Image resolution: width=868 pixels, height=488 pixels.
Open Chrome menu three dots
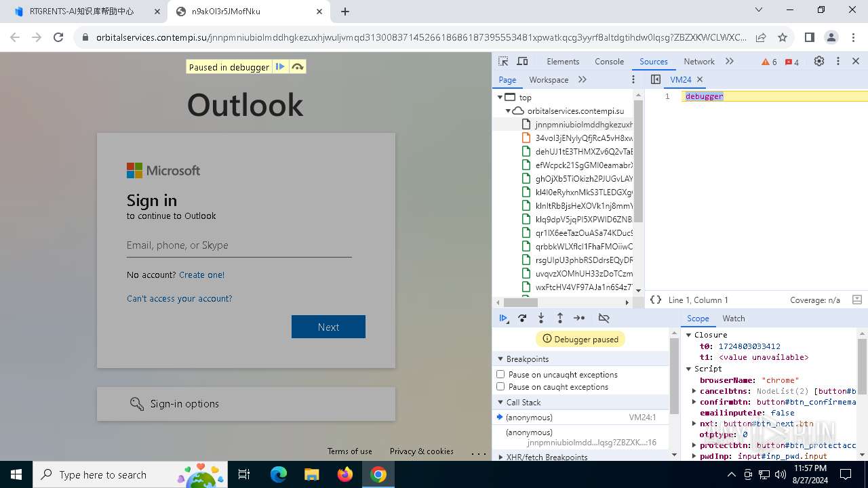coord(853,37)
